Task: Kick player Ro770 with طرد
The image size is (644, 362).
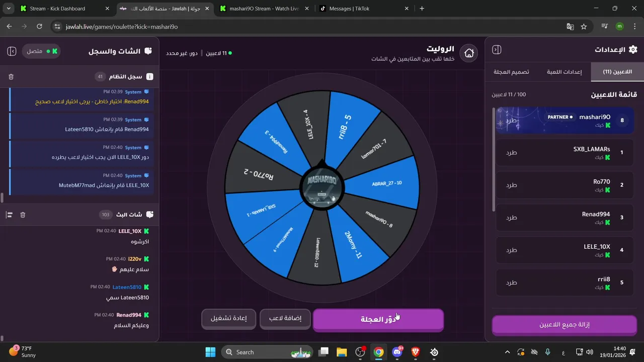Action: 511,185
